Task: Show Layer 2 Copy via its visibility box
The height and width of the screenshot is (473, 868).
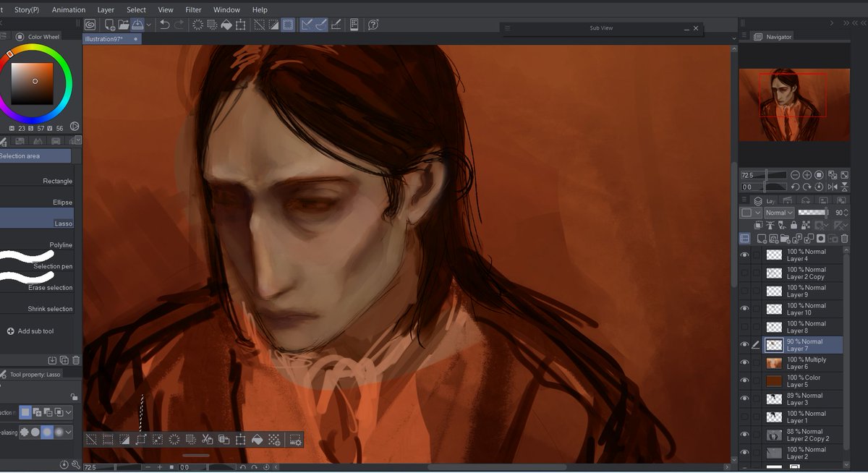Action: 745,273
